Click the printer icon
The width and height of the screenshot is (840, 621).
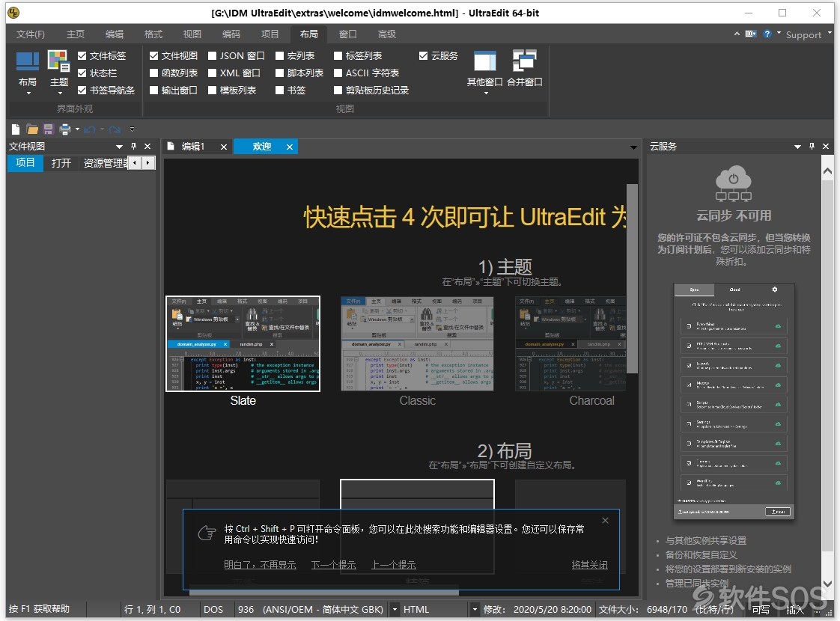click(x=65, y=129)
